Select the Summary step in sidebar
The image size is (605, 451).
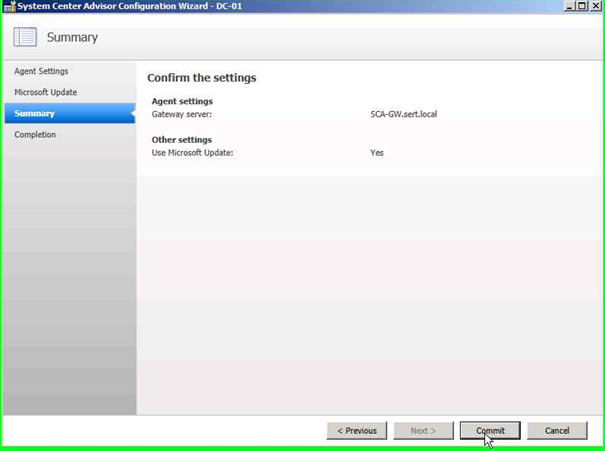click(34, 114)
